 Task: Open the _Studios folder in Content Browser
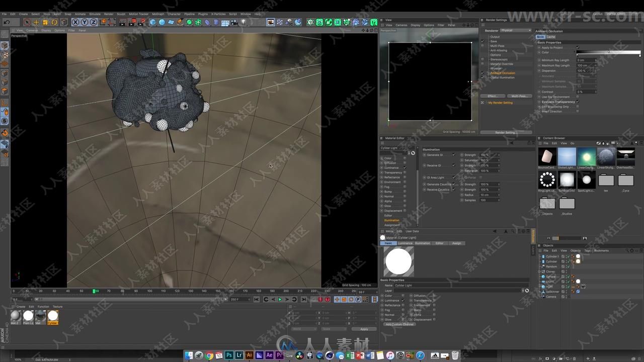567,203
